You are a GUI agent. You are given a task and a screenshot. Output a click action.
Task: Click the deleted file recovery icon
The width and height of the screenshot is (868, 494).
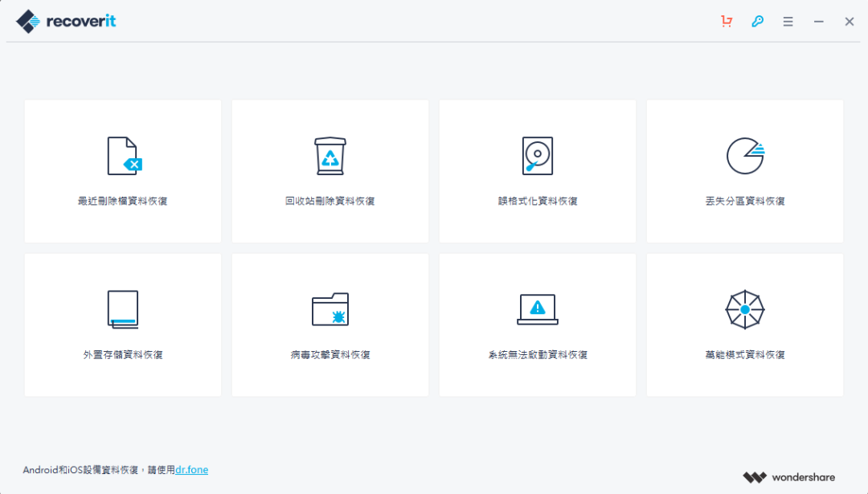[x=125, y=156]
